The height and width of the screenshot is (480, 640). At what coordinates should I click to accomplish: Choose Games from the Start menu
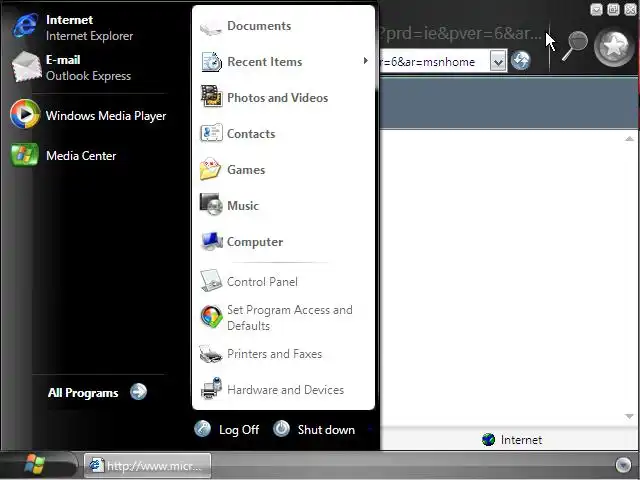(x=283, y=169)
